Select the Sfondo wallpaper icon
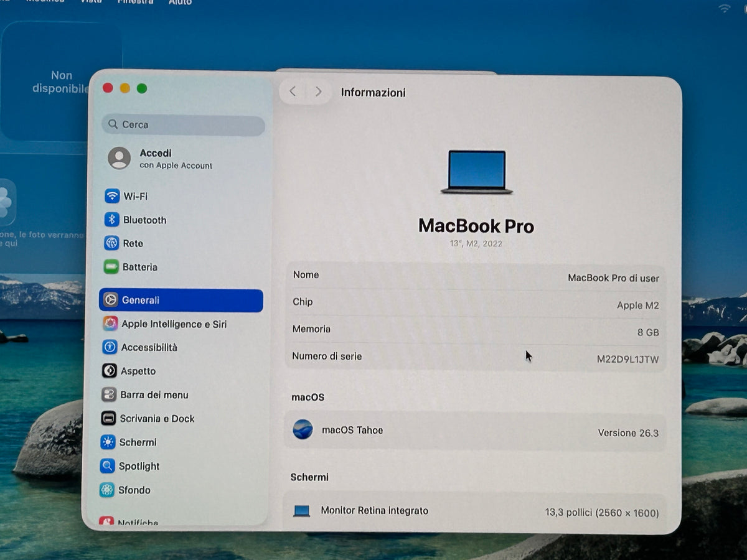The width and height of the screenshot is (747, 560). click(x=107, y=490)
